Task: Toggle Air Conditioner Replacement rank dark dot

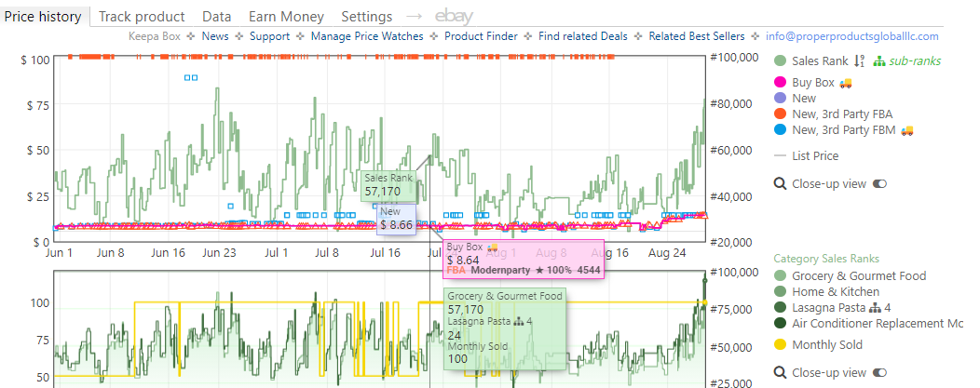Action: (x=780, y=323)
